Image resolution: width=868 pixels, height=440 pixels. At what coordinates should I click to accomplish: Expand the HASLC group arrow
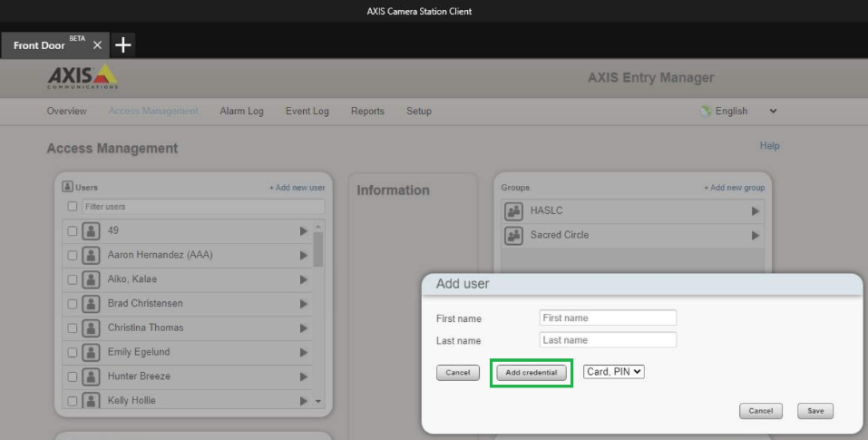pyautogui.click(x=755, y=210)
